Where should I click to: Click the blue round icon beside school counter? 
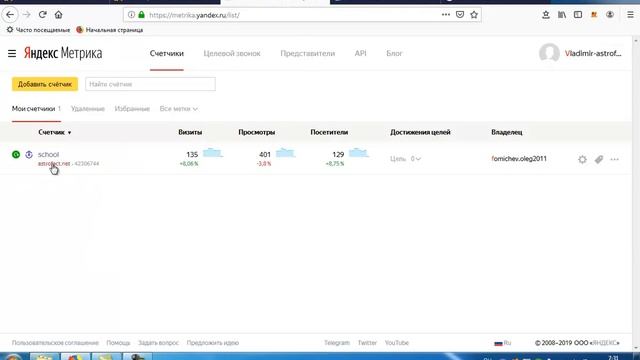click(x=29, y=154)
